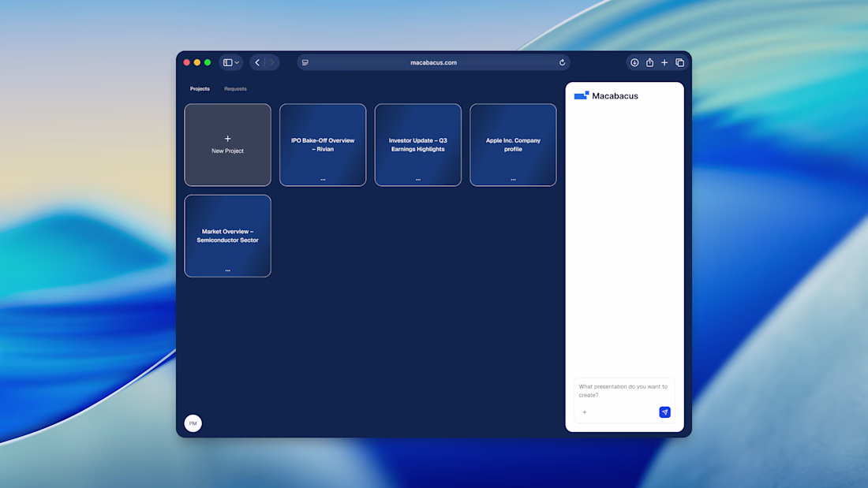Open options dots on IPO Bake-Off card
868x488 pixels.
(x=323, y=180)
